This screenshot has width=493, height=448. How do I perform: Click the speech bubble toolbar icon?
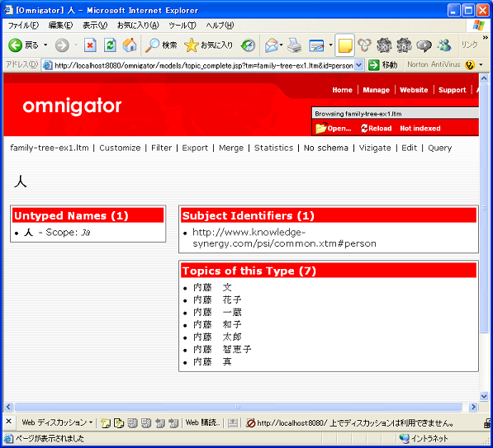[424, 45]
